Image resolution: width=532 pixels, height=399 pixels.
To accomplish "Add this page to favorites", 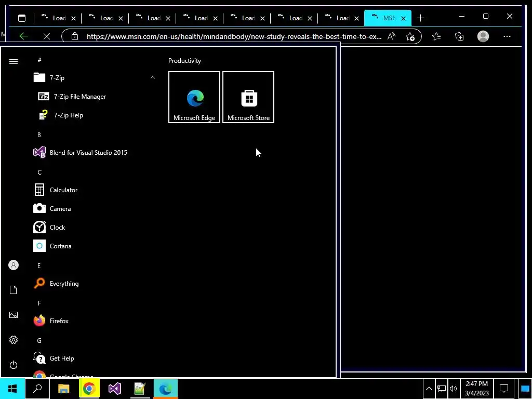I will [x=410, y=36].
